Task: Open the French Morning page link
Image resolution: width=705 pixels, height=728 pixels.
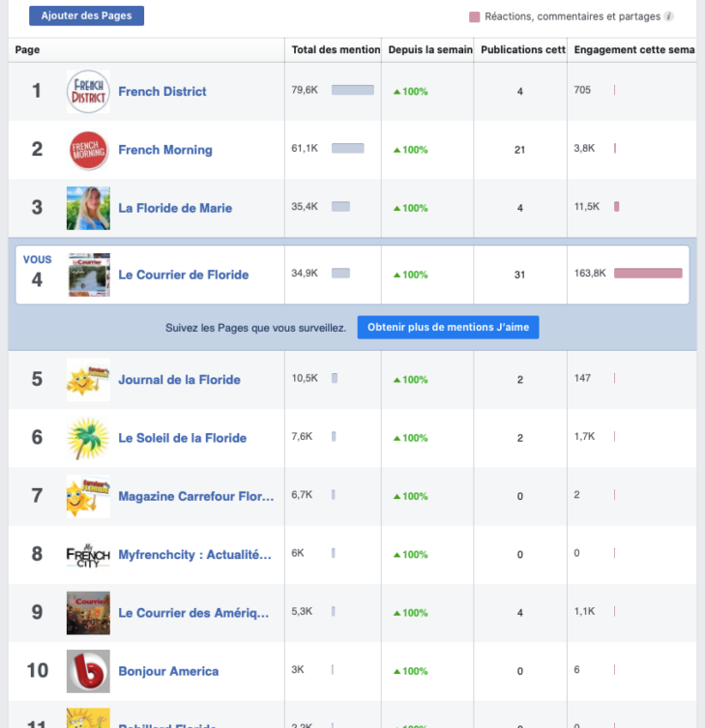Action: tap(164, 150)
